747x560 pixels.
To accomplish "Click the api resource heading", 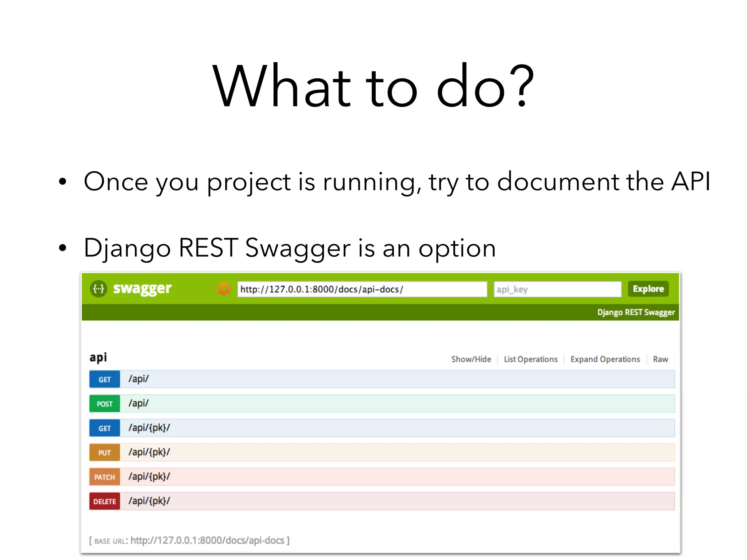I will (x=98, y=357).
